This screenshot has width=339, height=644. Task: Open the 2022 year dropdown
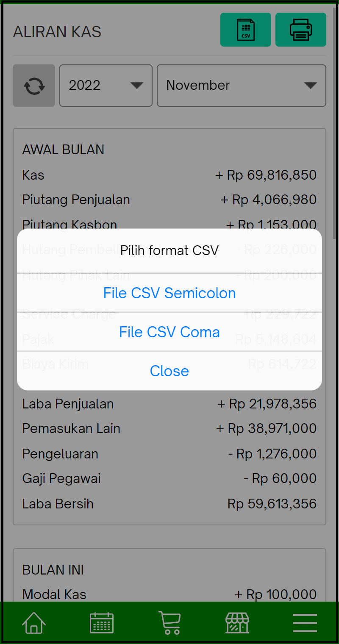coord(106,85)
